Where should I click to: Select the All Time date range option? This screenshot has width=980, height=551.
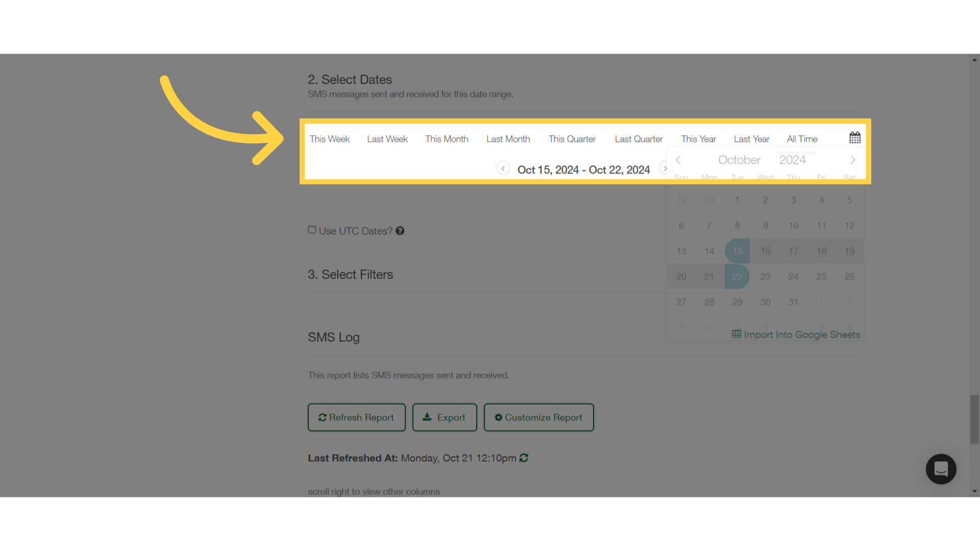click(802, 139)
